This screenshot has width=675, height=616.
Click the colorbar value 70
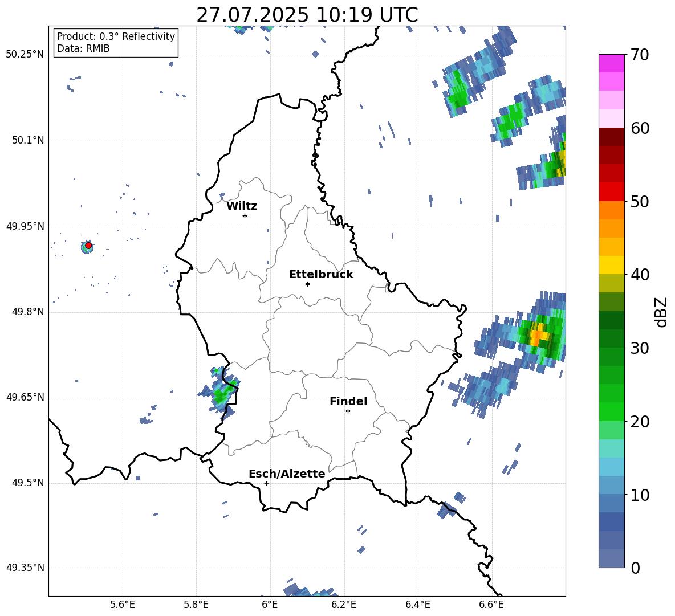click(640, 55)
